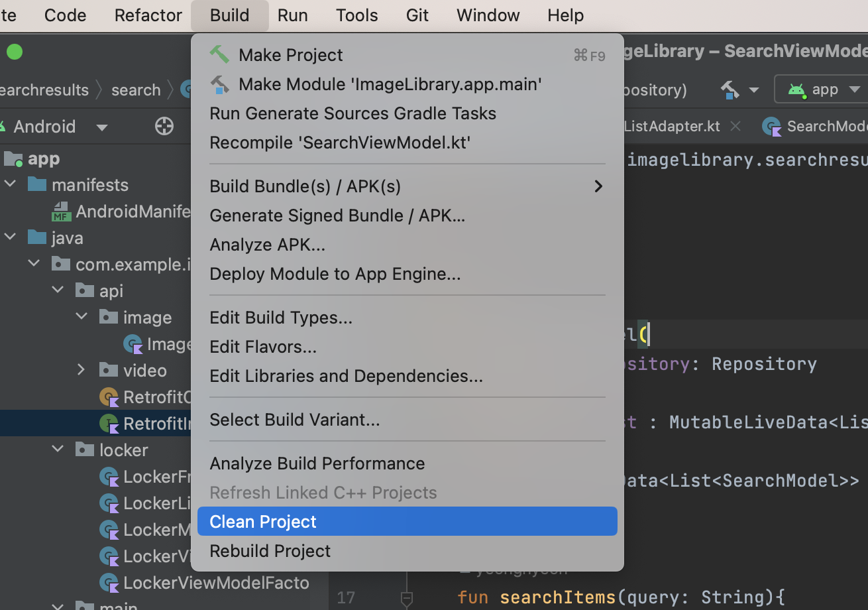Image resolution: width=868 pixels, height=610 pixels.
Task: Click the searchItems function name in editor
Action: pyautogui.click(x=557, y=597)
